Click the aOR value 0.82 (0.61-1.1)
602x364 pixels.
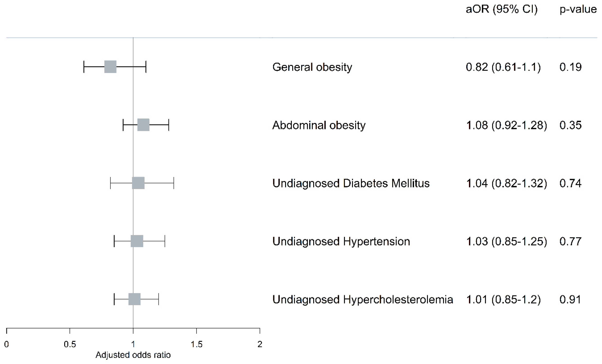(503, 67)
